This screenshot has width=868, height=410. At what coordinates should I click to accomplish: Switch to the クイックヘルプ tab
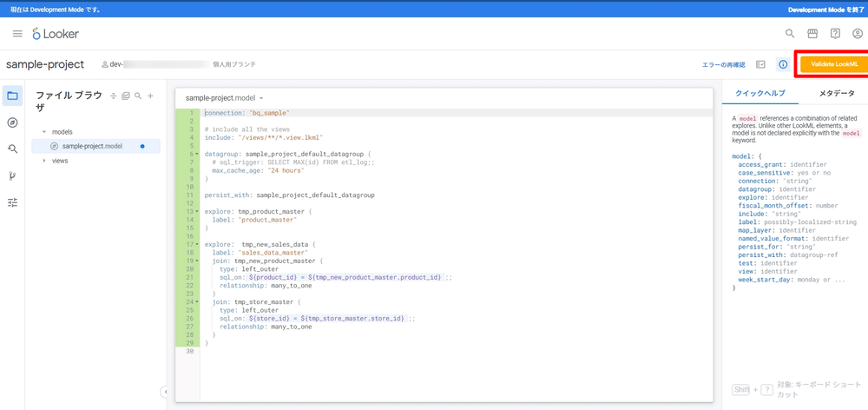[760, 93]
